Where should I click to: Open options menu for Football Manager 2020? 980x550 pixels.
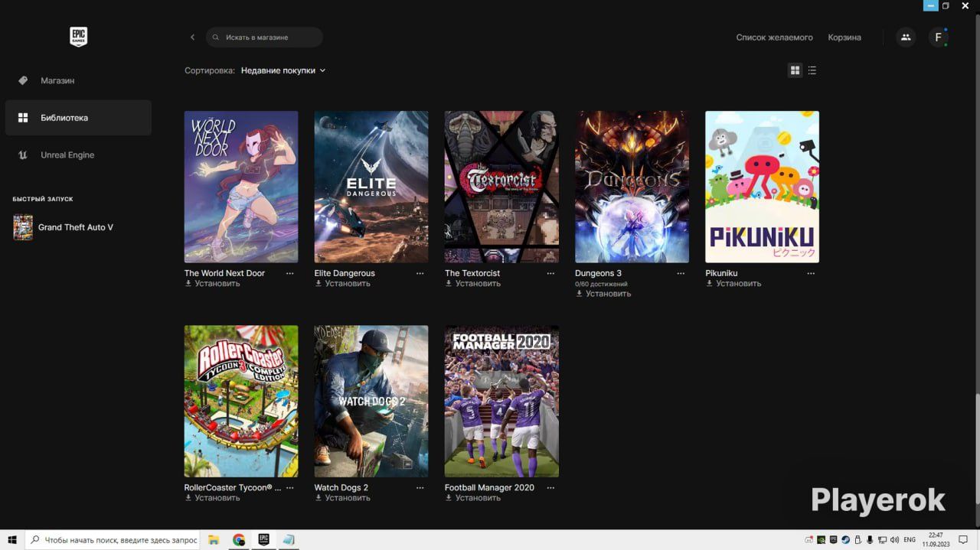[x=550, y=487]
